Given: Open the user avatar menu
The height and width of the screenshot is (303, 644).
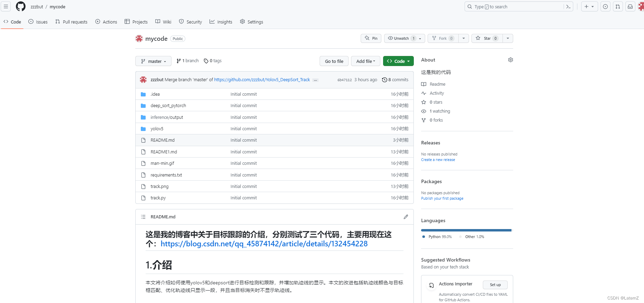Looking at the screenshot, I should (641, 7).
